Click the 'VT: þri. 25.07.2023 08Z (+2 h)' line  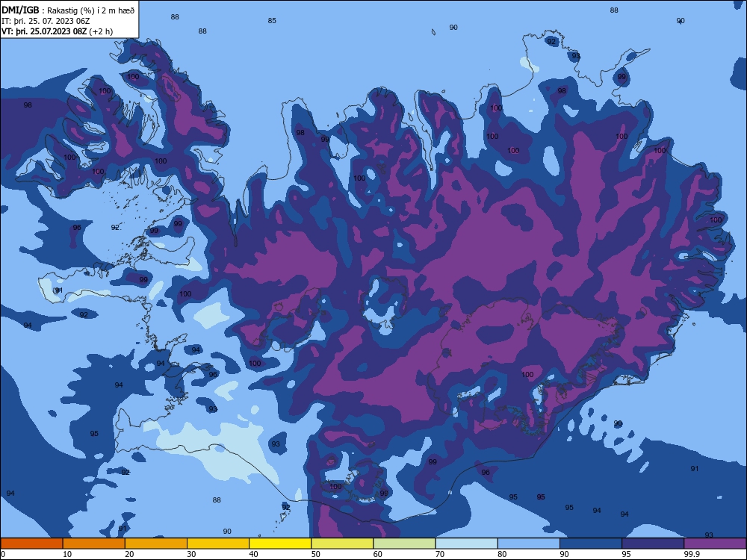pos(58,31)
